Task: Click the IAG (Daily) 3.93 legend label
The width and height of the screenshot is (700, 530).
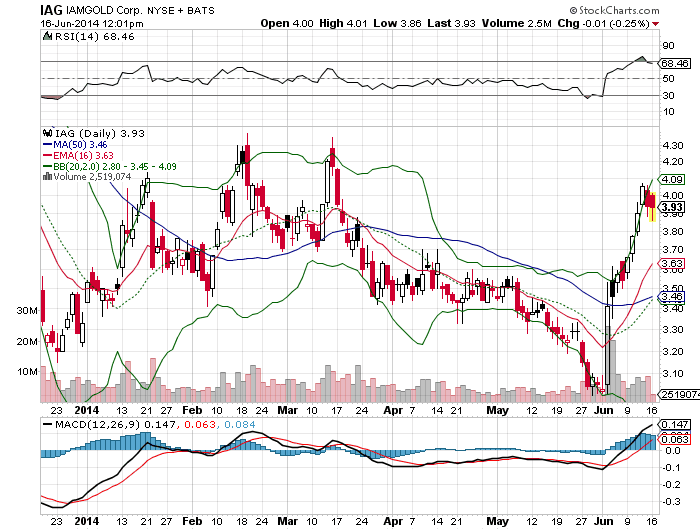Action: click(100, 133)
